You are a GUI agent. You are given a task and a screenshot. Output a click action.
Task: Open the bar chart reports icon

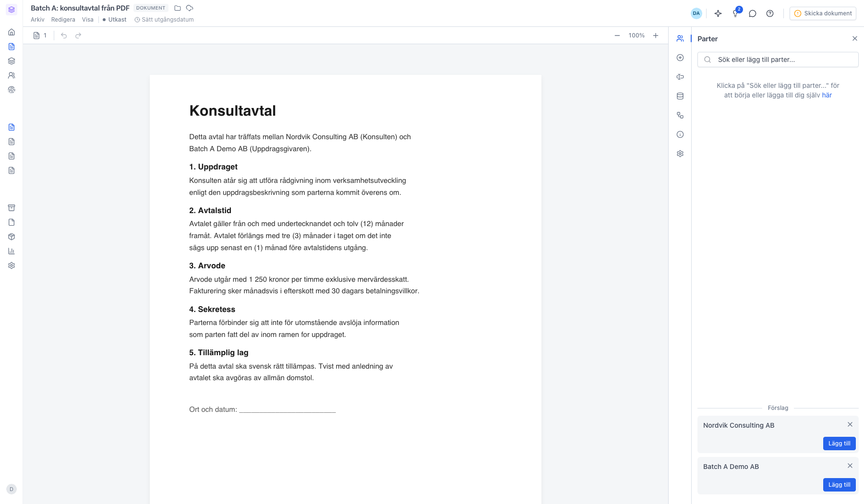[x=12, y=251]
